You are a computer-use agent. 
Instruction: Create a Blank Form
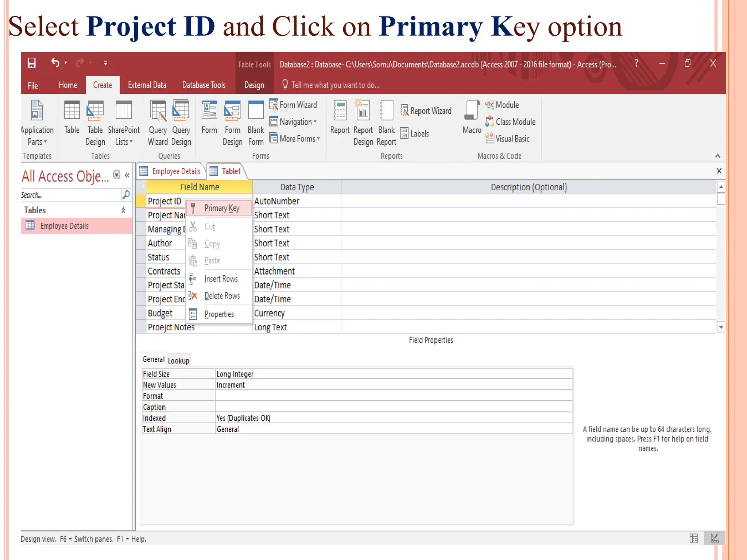coord(256,123)
